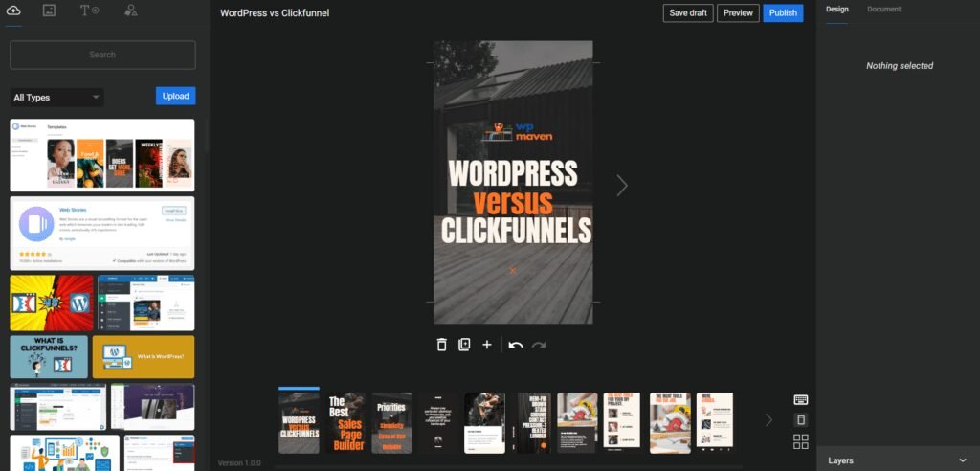This screenshot has height=471, width=980.
Task: Open grid view of pages
Action: (x=801, y=441)
